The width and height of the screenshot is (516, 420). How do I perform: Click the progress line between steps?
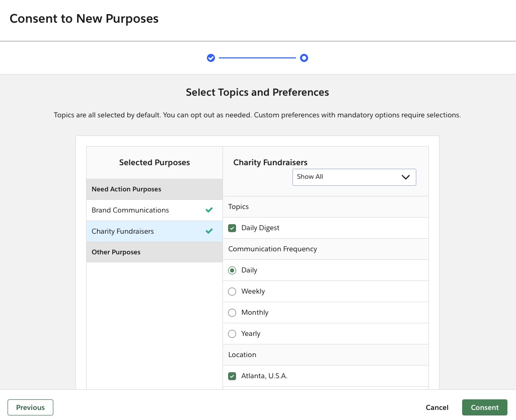point(257,58)
